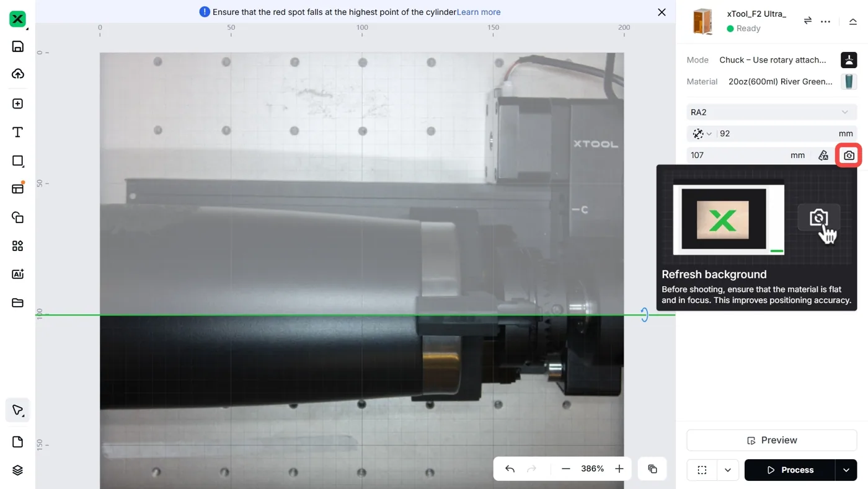Viewport: 868px width, 489px height.
Task: Toggle the framing rectangle button
Action: click(702, 470)
